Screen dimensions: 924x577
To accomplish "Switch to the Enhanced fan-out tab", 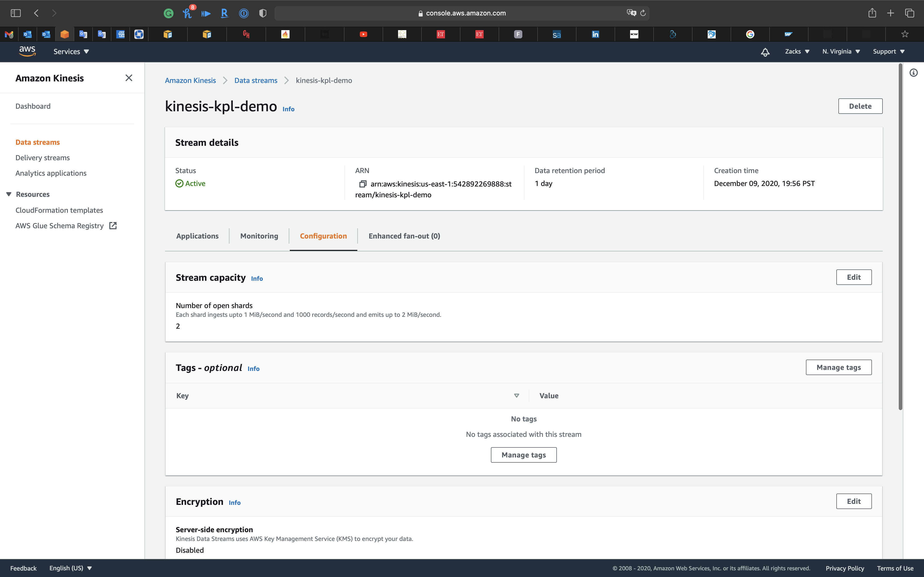I will click(404, 236).
